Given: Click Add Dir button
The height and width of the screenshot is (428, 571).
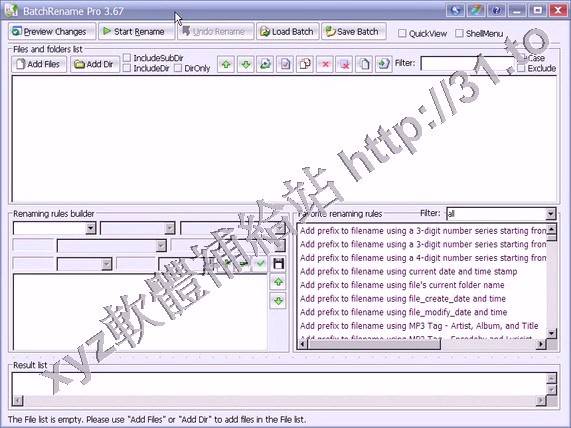Looking at the screenshot, I should pyautogui.click(x=95, y=64).
